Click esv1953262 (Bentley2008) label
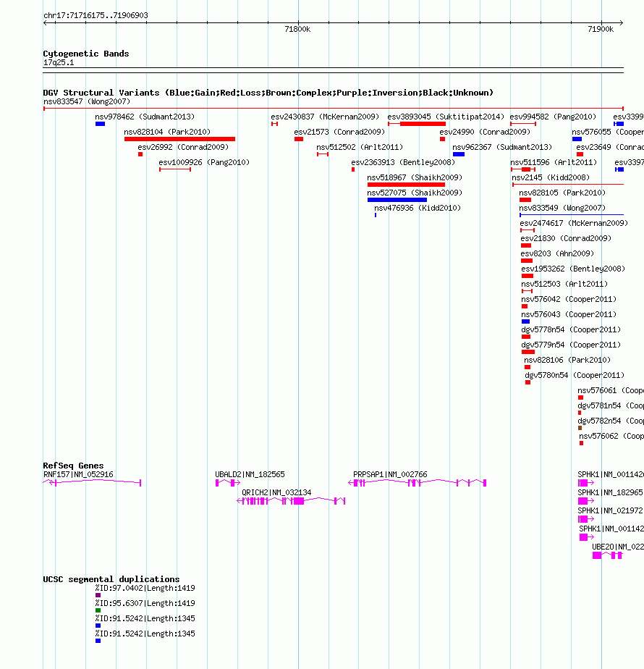The width and height of the screenshot is (644, 669). [x=573, y=269]
